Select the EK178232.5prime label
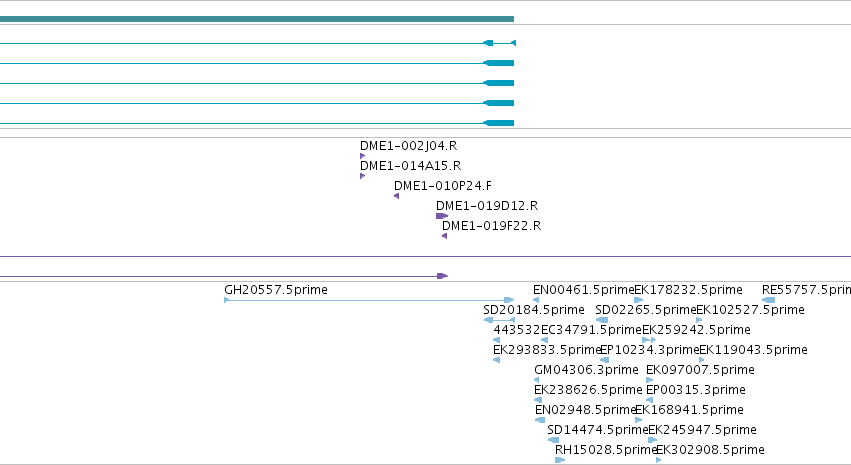851x465 pixels. pos(688,290)
